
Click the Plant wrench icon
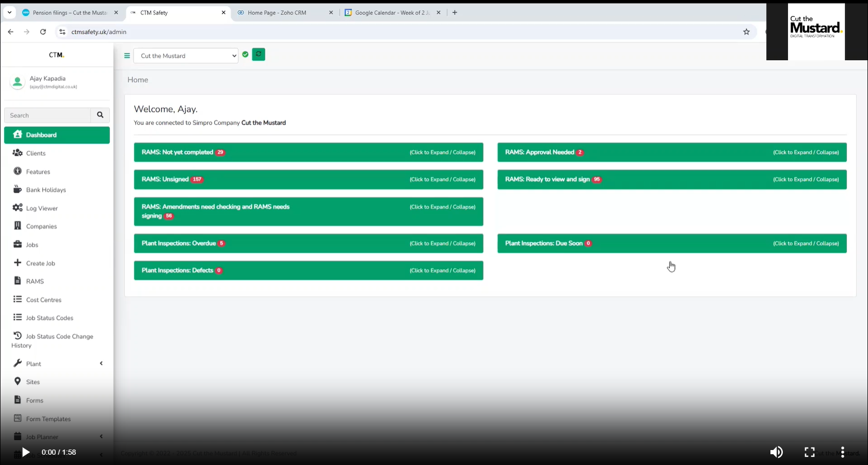tap(18, 363)
